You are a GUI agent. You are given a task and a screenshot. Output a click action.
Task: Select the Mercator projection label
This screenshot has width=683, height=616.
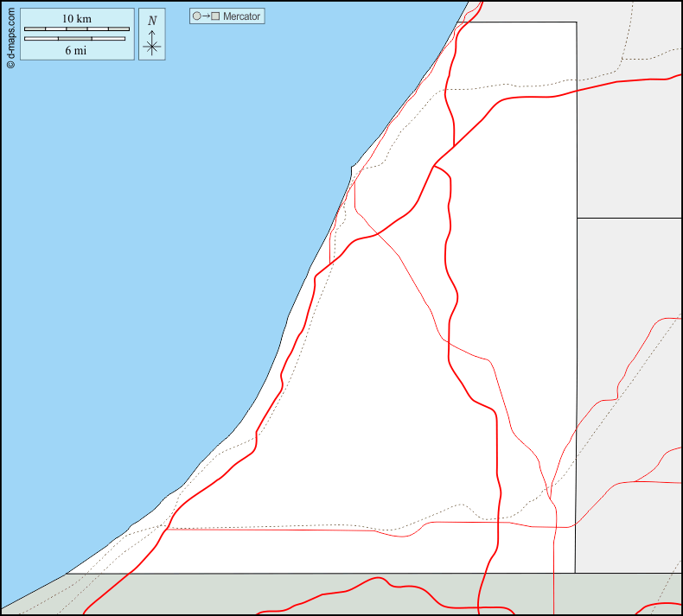click(x=241, y=16)
